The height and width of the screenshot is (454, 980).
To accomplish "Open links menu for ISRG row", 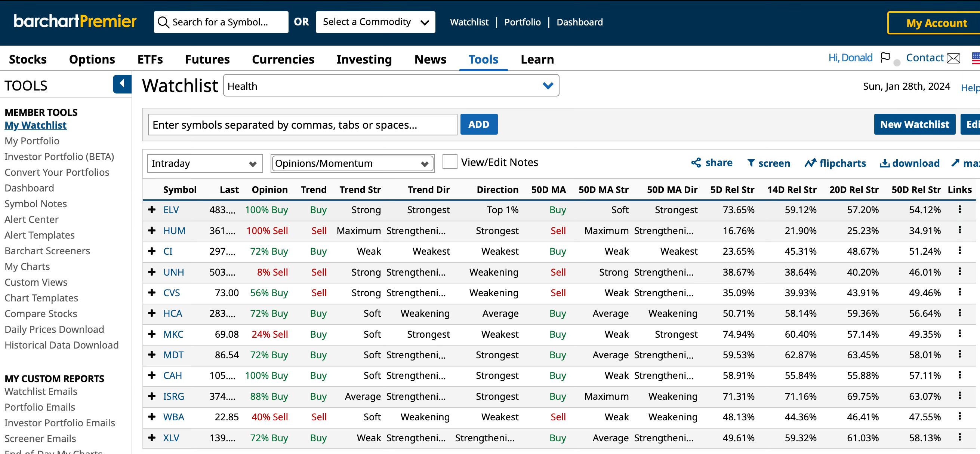I will (959, 396).
